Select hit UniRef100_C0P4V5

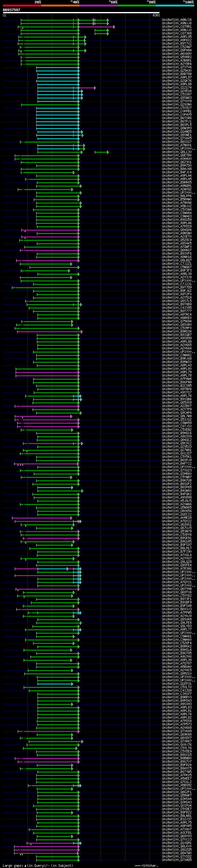click(177, 115)
